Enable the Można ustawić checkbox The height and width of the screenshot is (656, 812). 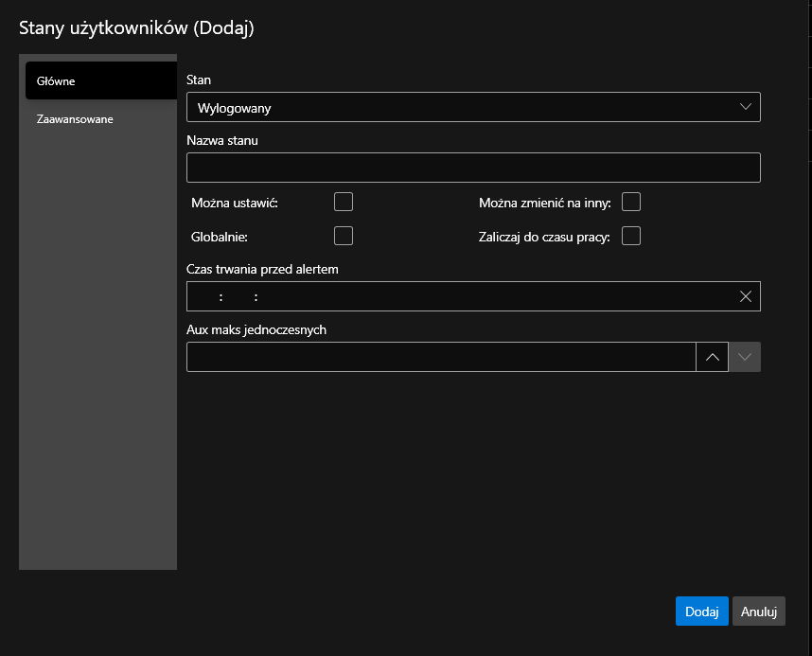tap(344, 202)
